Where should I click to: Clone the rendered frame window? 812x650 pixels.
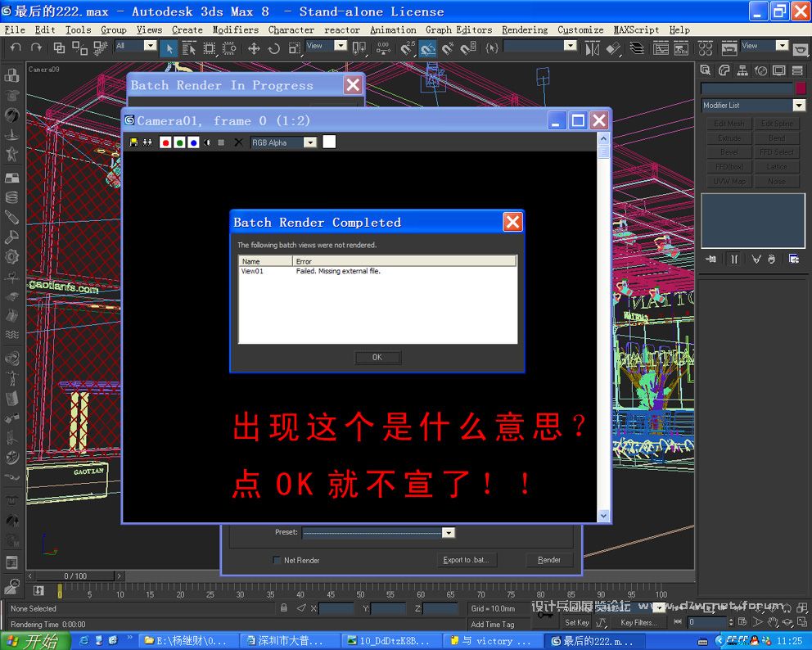(147, 142)
